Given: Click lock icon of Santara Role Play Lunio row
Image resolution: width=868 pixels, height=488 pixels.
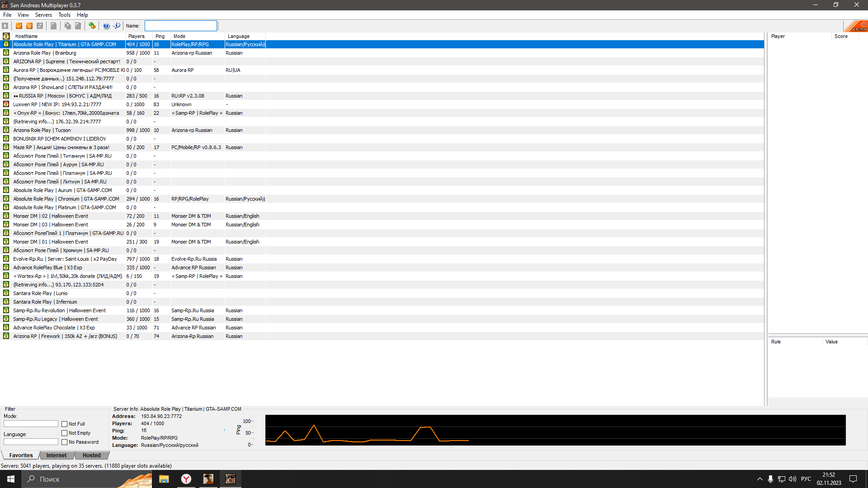Looking at the screenshot, I should 6,293.
